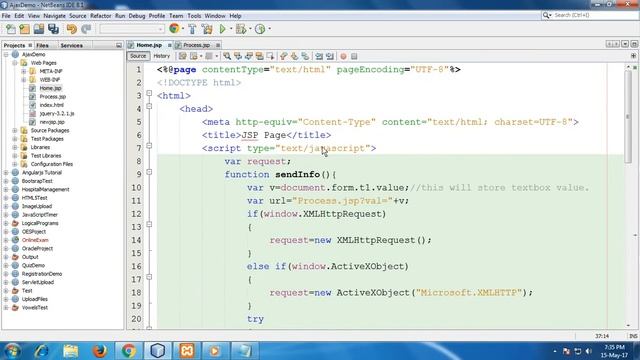
Task: Switch to the Process.jsp editor tab
Action: click(x=196, y=45)
